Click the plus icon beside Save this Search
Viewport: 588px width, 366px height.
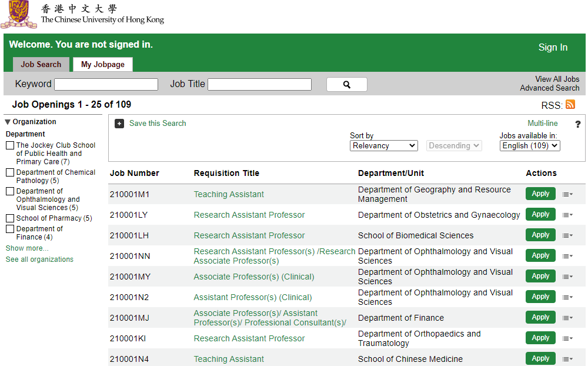pyautogui.click(x=119, y=124)
